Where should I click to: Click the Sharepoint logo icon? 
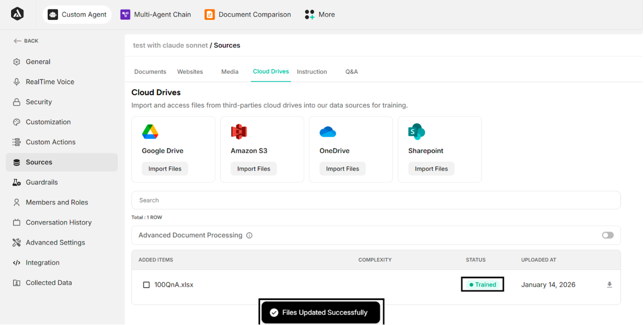tap(416, 132)
